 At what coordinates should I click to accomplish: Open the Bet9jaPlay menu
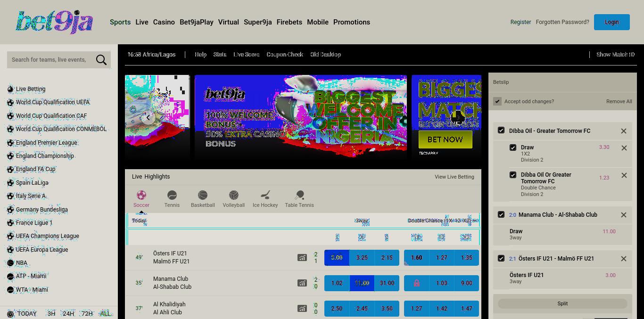(x=197, y=22)
